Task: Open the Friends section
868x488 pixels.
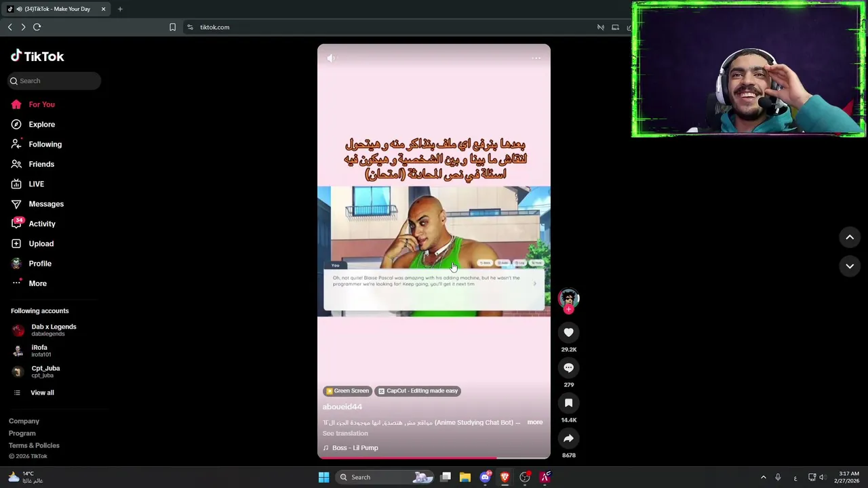Action: pos(41,164)
